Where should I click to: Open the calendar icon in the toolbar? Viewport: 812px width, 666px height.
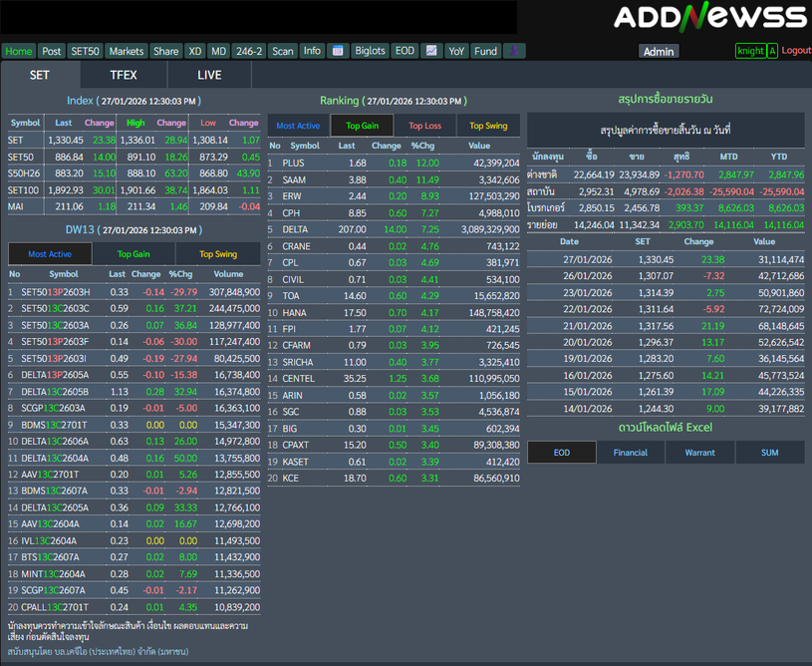[x=338, y=51]
